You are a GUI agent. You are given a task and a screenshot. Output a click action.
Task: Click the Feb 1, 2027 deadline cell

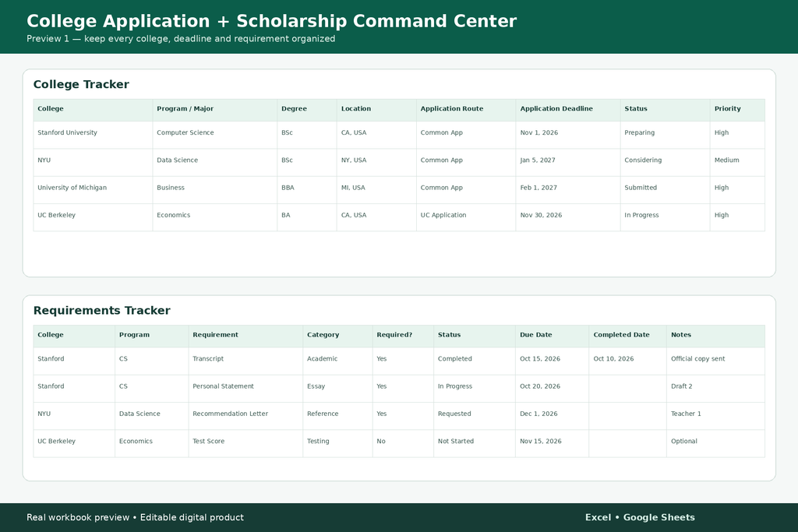pyautogui.click(x=568, y=190)
